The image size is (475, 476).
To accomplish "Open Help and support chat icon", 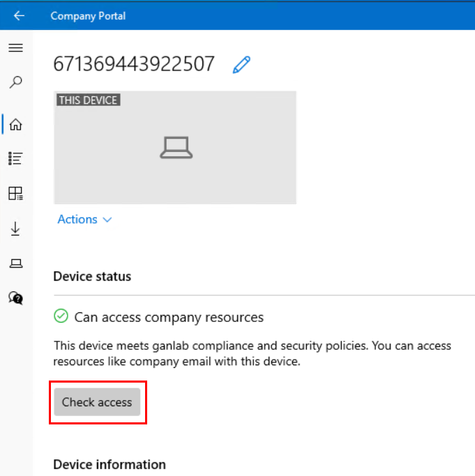I will pyautogui.click(x=15, y=298).
